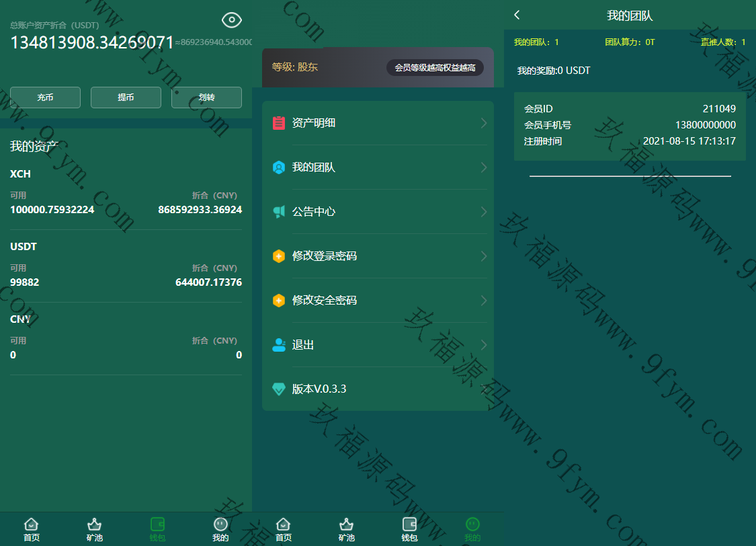The image size is (756, 546).
Task: Click the 公告中心 megaphone icon
Action: (x=279, y=212)
